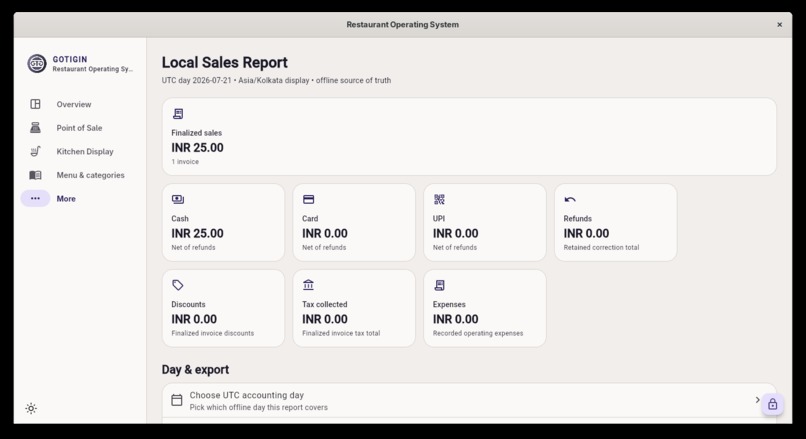Click the Card credit-card icon

(x=308, y=199)
